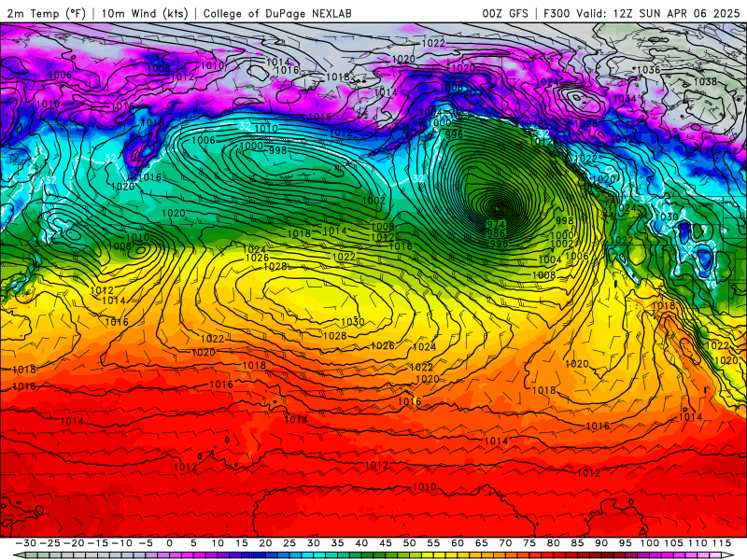Screen dimensions: 747x560
Task: Select the 60 temperature scale label
Action: (458, 543)
